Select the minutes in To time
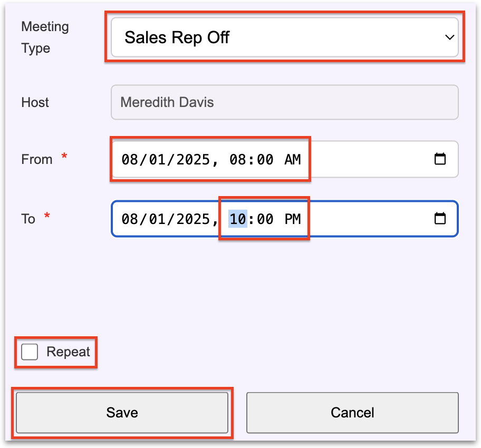 264,219
